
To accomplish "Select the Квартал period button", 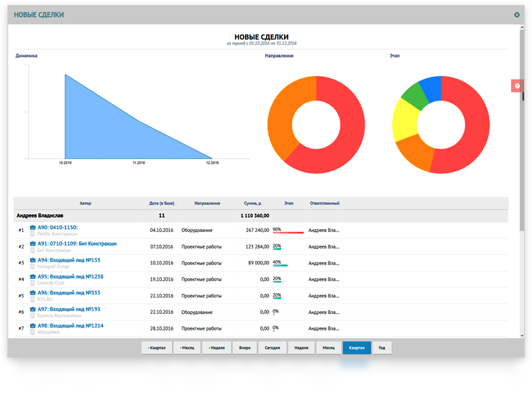I will [357, 348].
